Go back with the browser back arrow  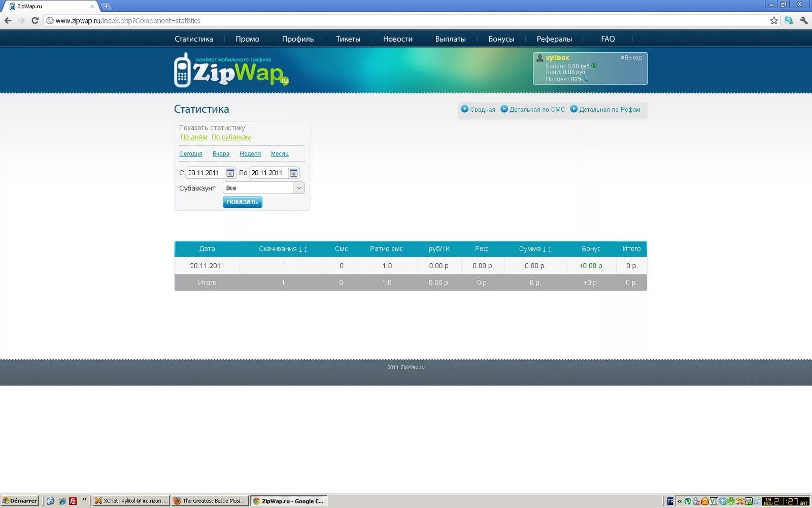[8, 20]
